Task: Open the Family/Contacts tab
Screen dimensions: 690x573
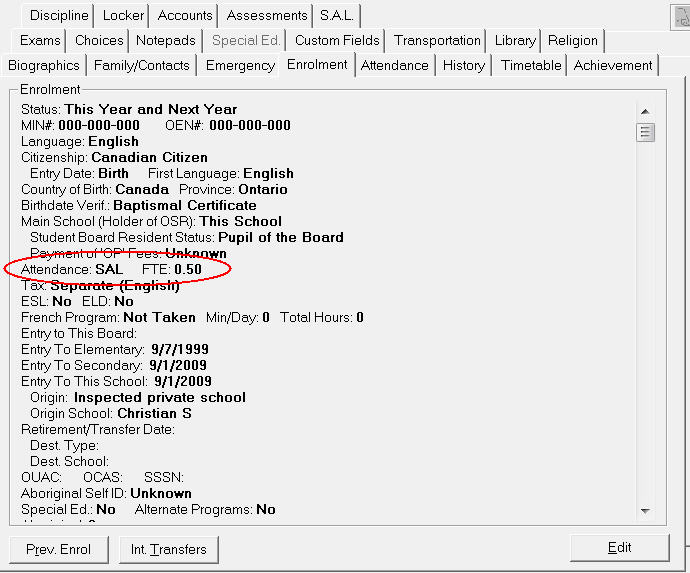Action: tap(141, 65)
